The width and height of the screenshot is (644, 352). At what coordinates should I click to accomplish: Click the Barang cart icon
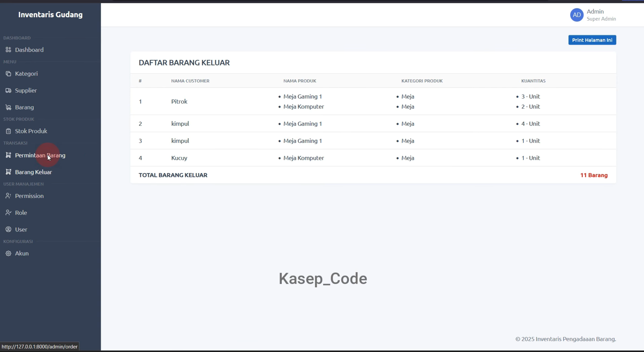[x=8, y=107]
